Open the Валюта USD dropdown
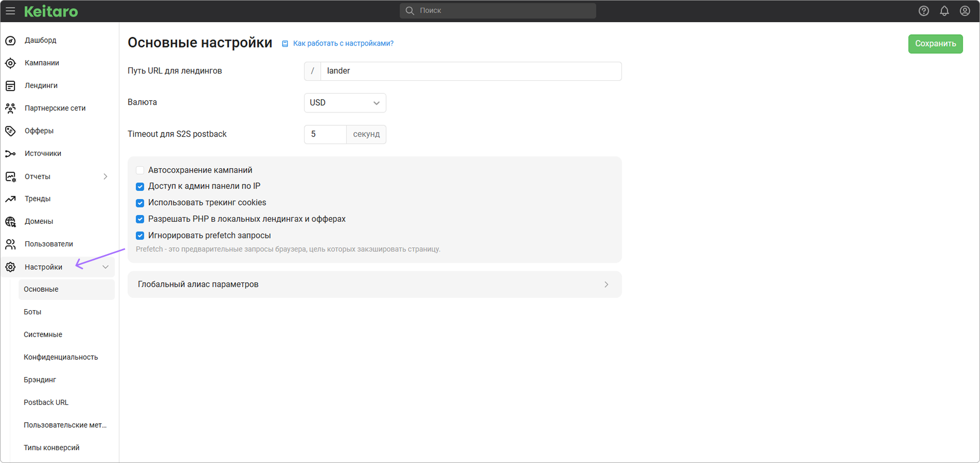 click(345, 103)
